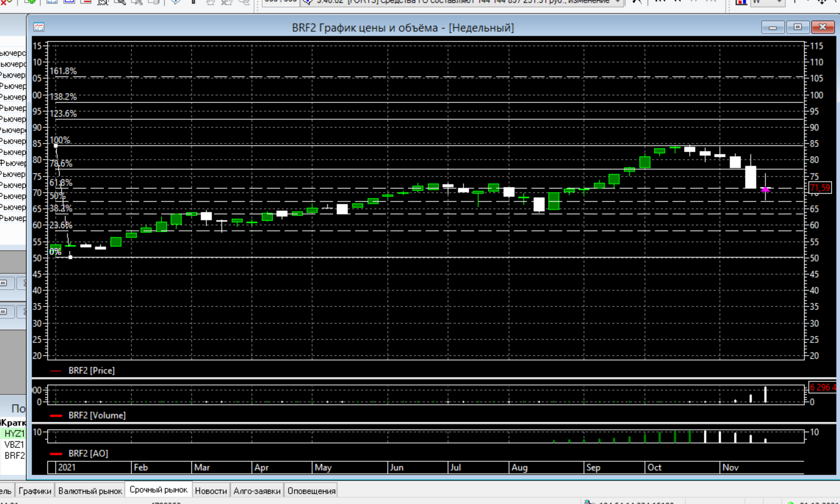Image resolution: width=840 pixels, height=504 pixels.
Task: Click the BRF2 chart window system icon
Action: click(x=39, y=27)
